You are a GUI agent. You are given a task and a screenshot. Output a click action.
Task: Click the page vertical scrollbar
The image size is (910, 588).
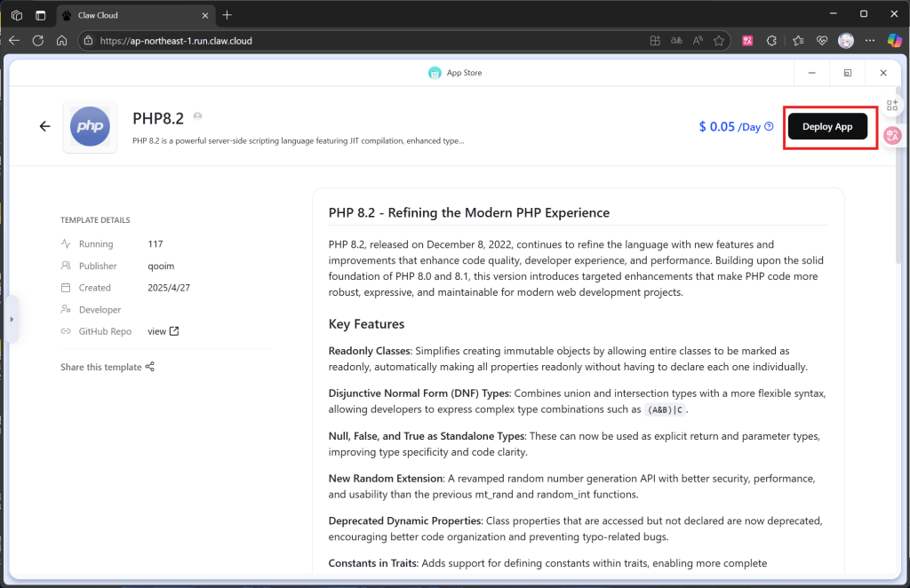click(898, 174)
